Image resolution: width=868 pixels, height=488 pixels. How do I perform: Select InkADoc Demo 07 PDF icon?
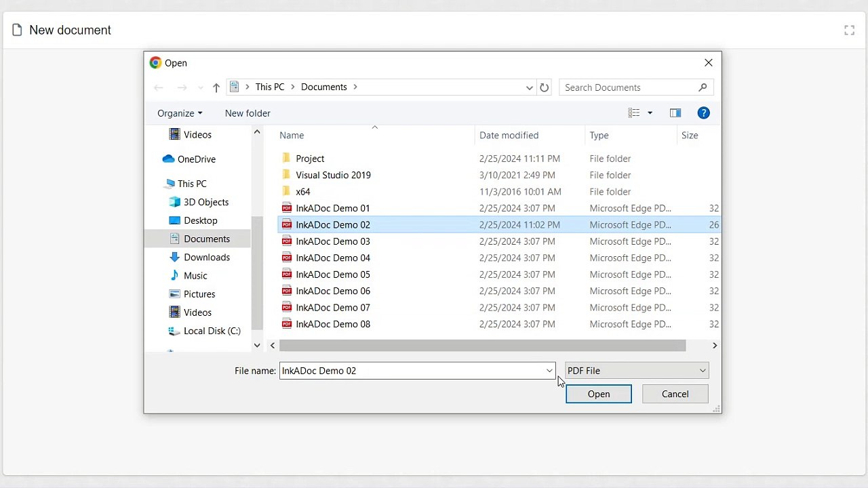click(287, 308)
